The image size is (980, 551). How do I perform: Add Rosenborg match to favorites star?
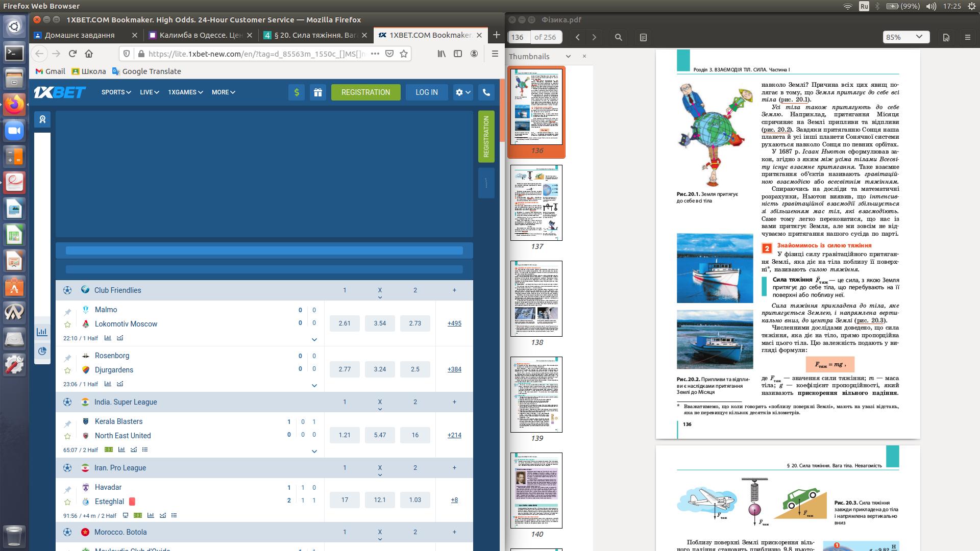point(67,370)
